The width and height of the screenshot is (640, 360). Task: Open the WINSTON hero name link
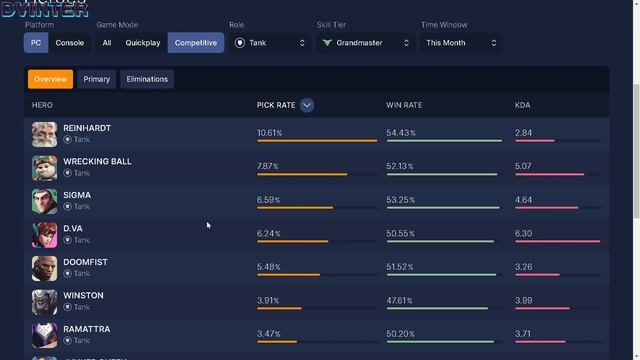click(83, 296)
